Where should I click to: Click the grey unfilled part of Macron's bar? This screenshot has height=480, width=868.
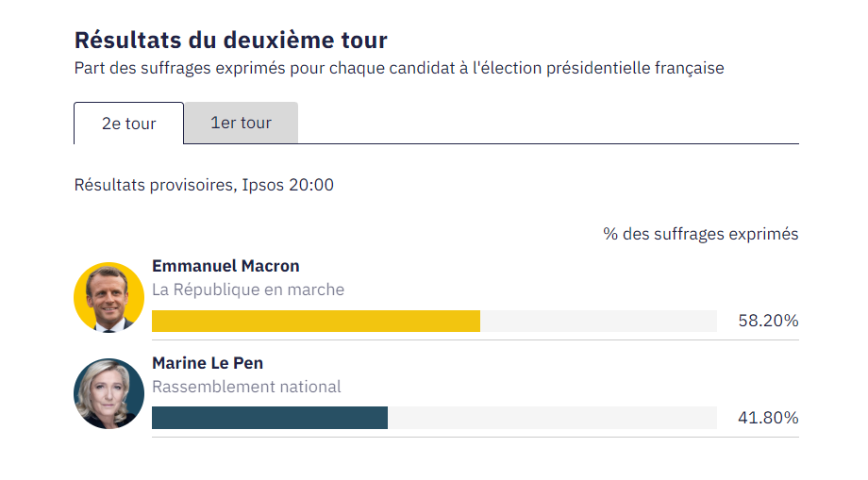pyautogui.click(x=598, y=321)
